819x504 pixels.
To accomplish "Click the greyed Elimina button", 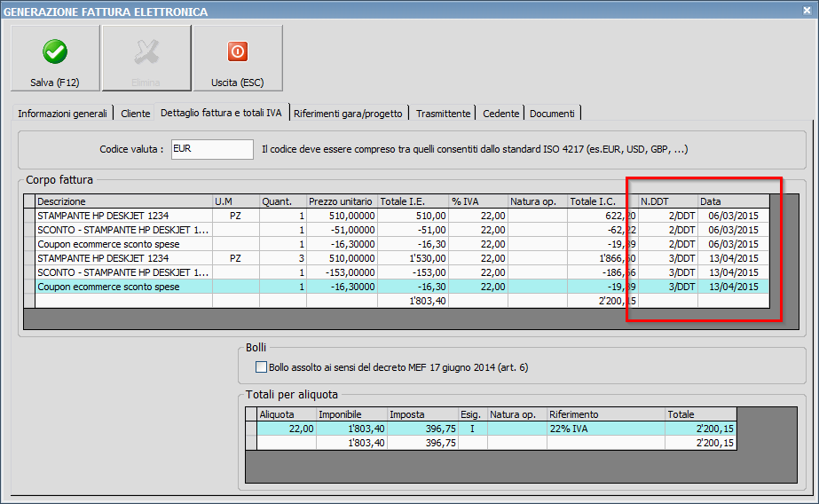I will pos(146,58).
